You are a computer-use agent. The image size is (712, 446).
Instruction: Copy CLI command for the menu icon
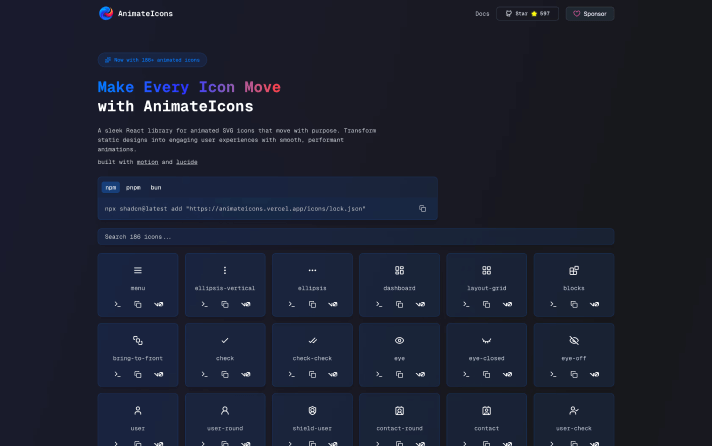click(117, 304)
